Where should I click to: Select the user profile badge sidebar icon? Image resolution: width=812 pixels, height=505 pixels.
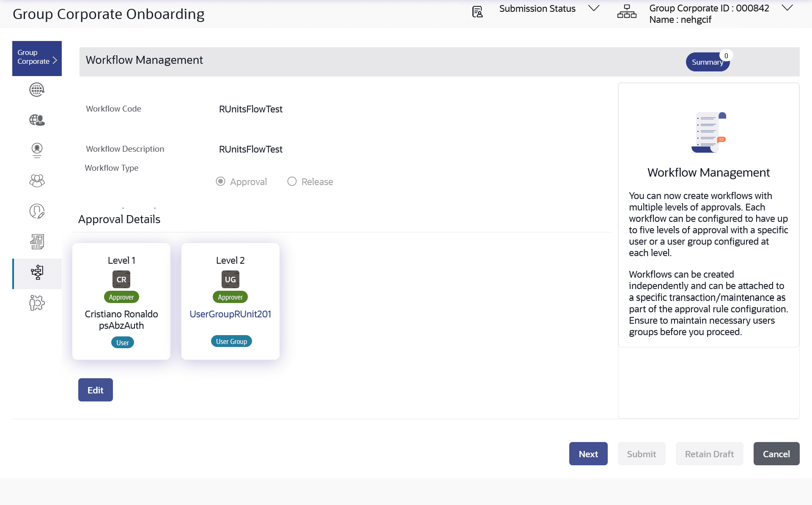pos(37,150)
